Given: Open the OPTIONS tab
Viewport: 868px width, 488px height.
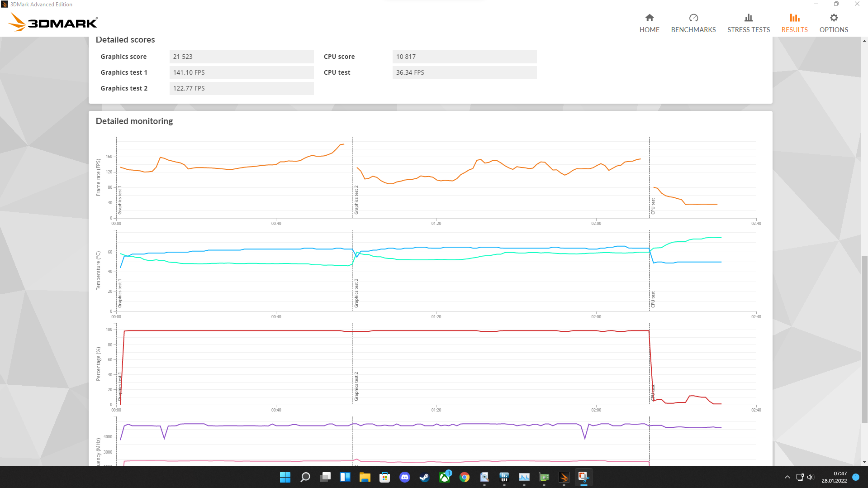Looking at the screenshot, I should click(833, 23).
